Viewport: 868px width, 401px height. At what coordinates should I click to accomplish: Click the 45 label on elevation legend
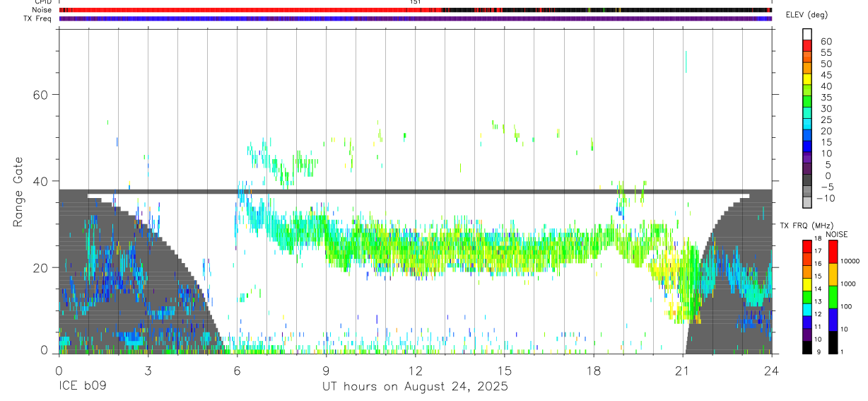pos(826,75)
